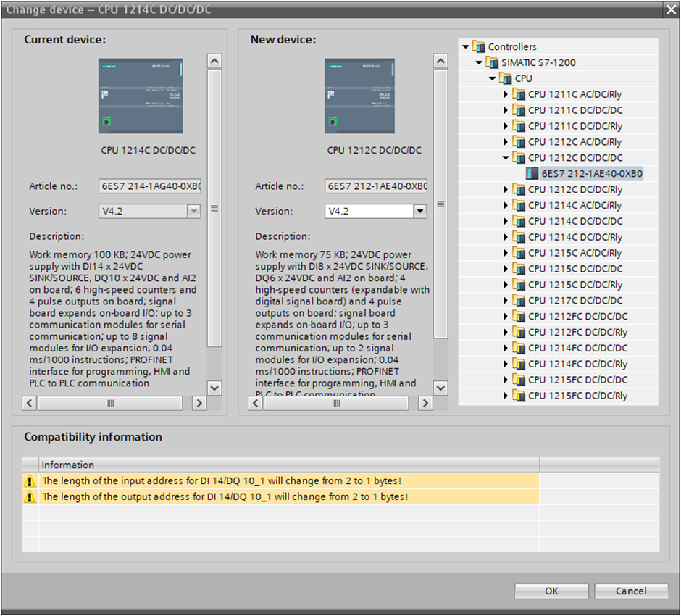This screenshot has height=616, width=681.
Task: Click the CPU 1214FC DC/DC/Rly folder icon
Action: [519, 364]
